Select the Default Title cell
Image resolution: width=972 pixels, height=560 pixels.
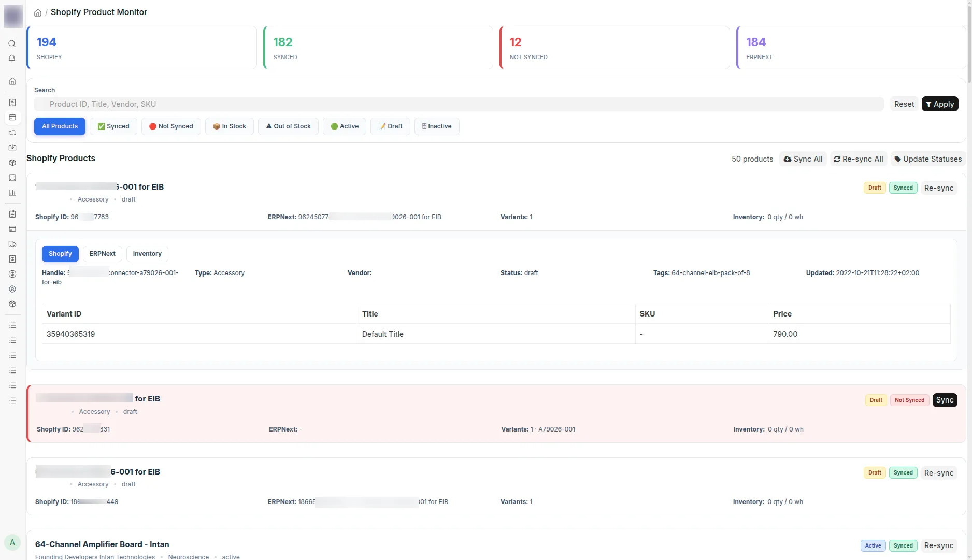pos(496,334)
